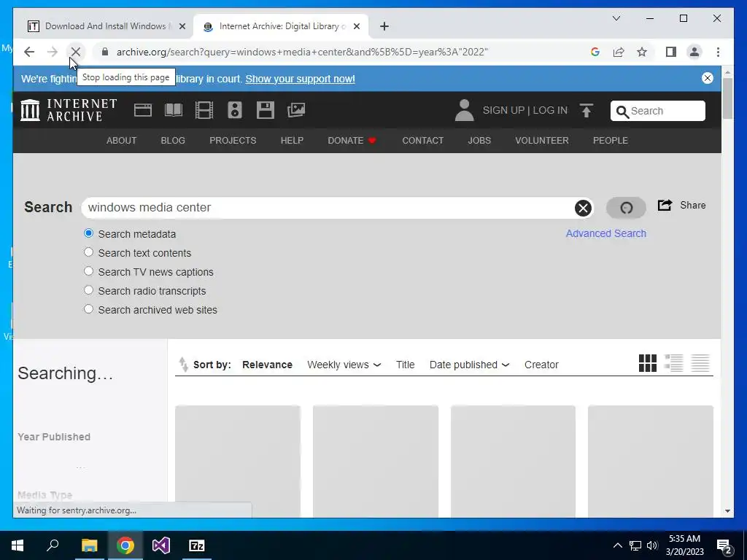Viewport: 747px width, 560px height.
Task: Switch to compact list view
Action: pos(700,363)
